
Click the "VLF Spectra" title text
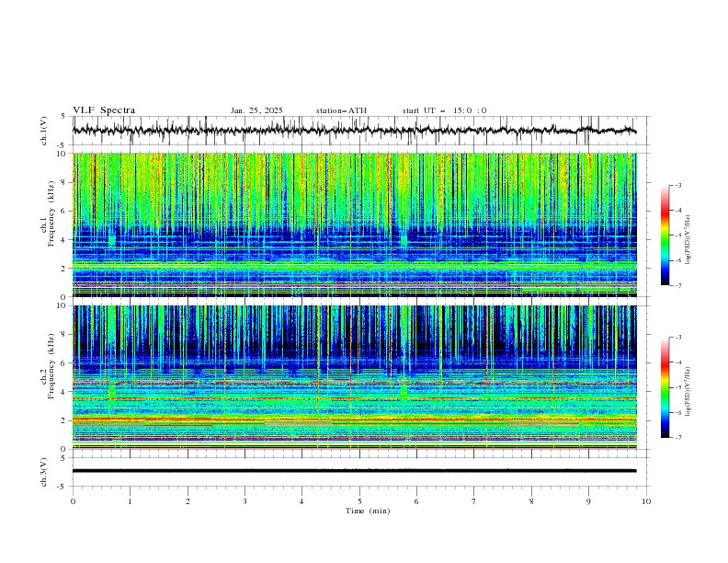[104, 110]
